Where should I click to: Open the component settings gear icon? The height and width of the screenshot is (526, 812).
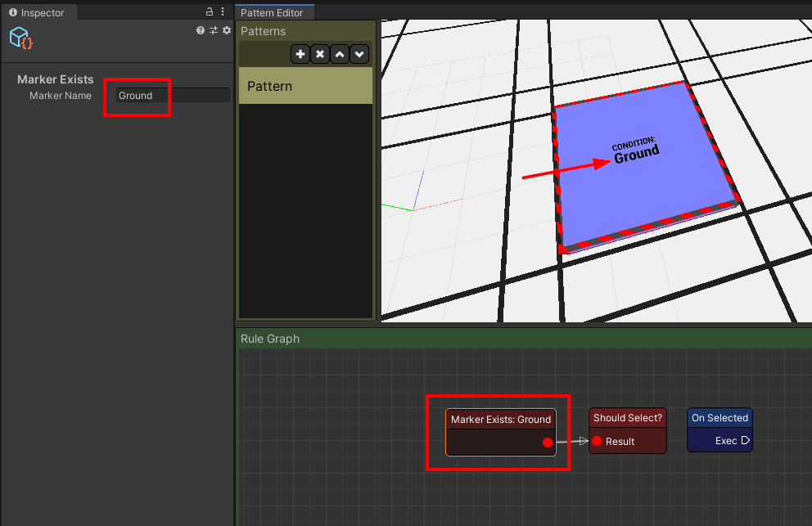pyautogui.click(x=226, y=30)
